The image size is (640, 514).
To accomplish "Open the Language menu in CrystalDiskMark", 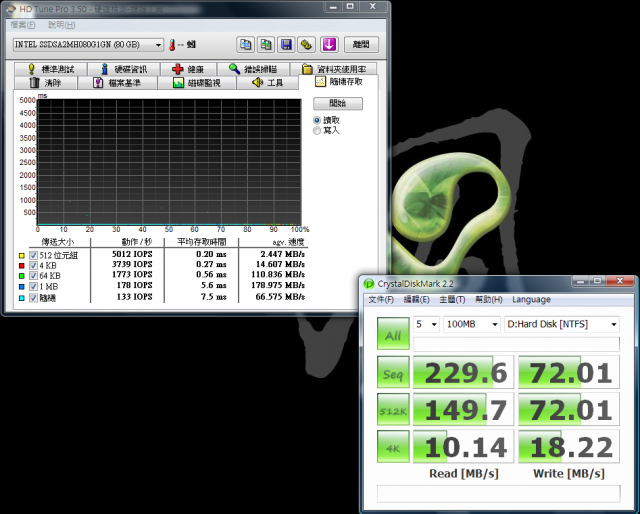I will (x=531, y=300).
